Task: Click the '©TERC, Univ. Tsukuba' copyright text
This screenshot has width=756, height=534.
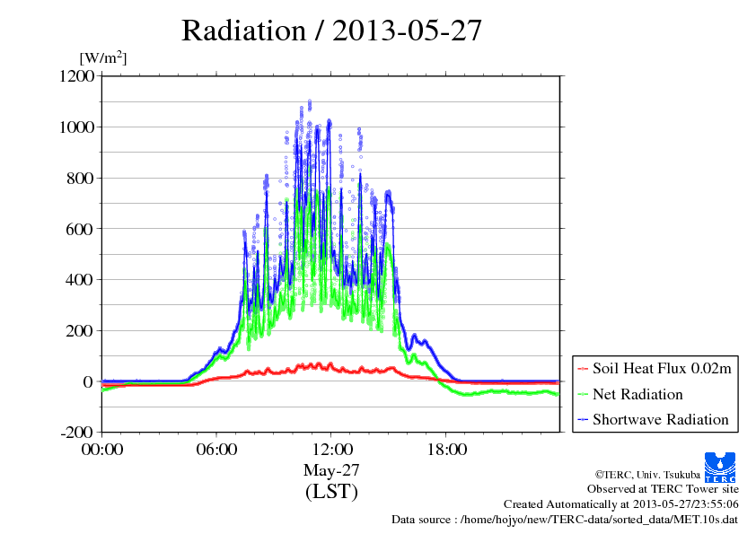Action: [647, 475]
